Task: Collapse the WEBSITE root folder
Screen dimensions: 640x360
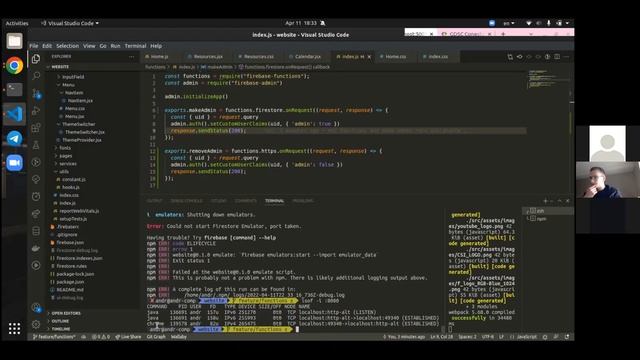Action: [x=92, y=67]
